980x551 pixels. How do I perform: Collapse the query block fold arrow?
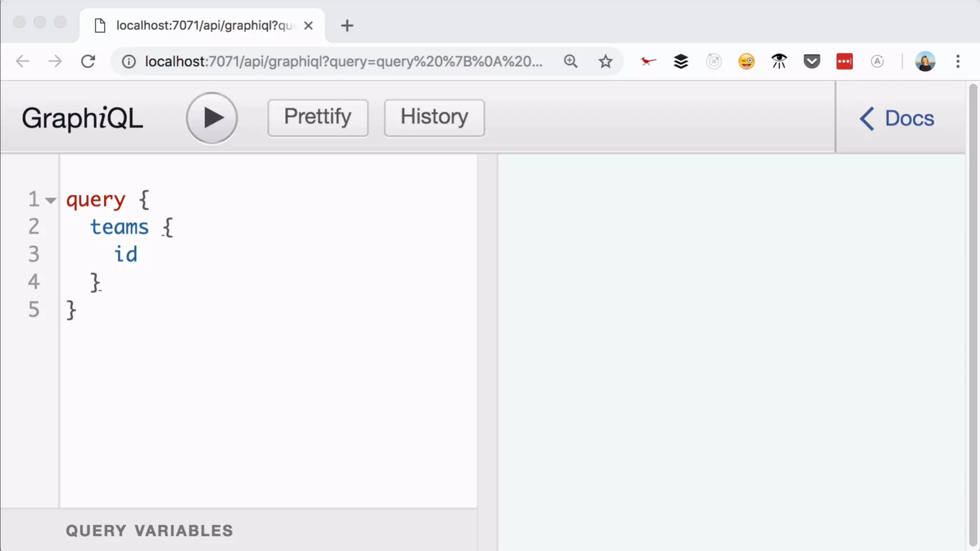(x=51, y=200)
